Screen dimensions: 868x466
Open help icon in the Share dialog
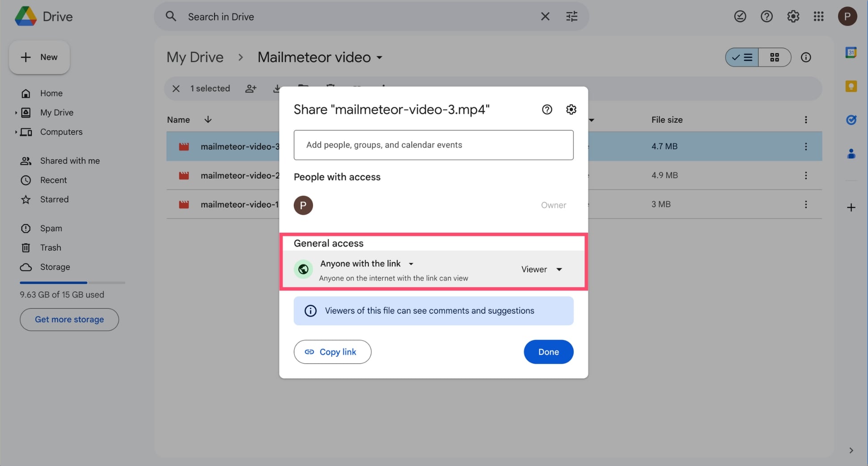(547, 109)
